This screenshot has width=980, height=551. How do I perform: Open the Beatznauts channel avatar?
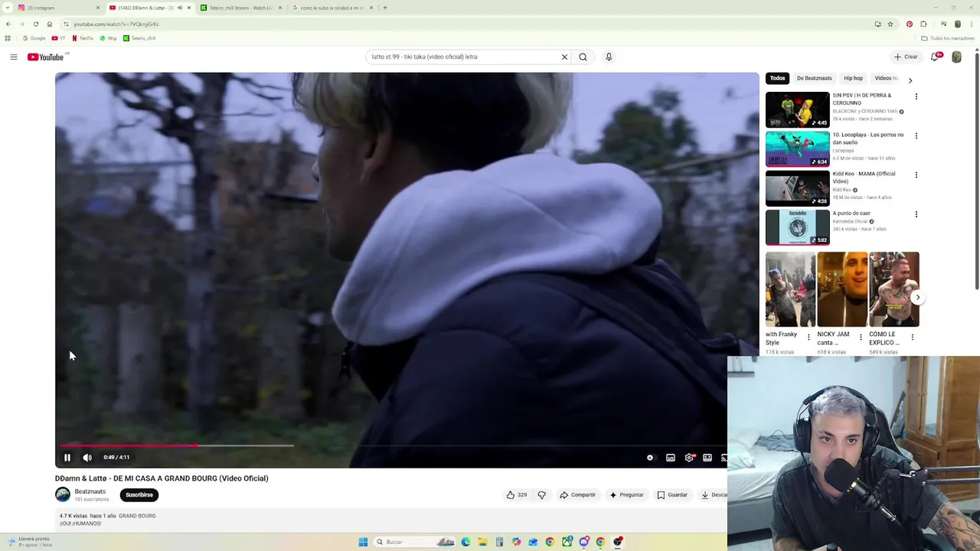63,495
